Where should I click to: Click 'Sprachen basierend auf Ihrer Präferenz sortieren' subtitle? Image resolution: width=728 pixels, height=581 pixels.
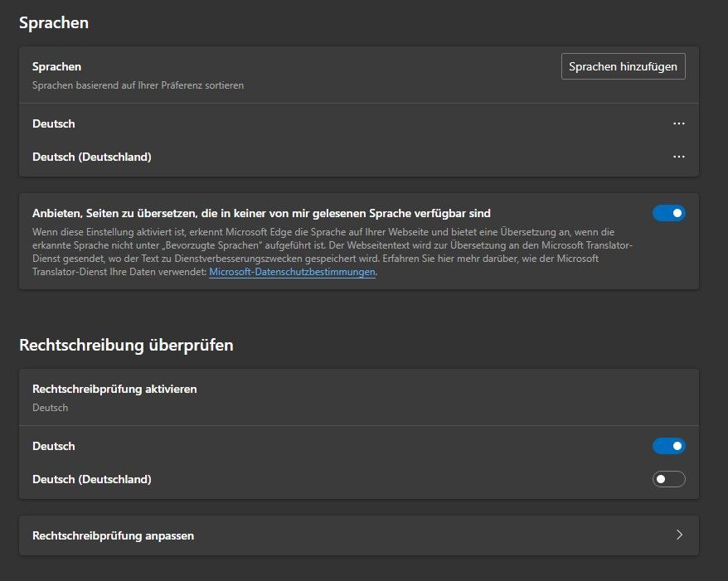pos(138,85)
